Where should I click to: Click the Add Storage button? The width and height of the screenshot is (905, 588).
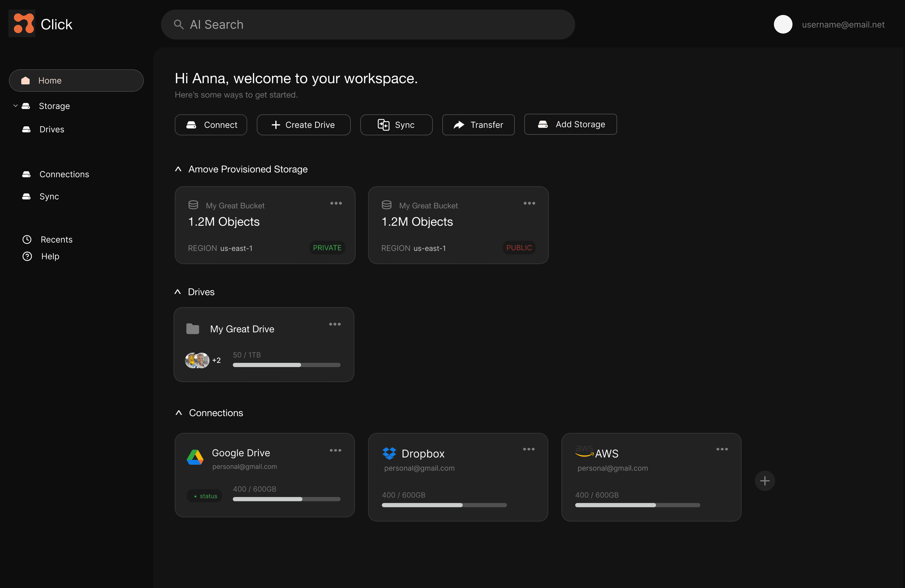[570, 124]
